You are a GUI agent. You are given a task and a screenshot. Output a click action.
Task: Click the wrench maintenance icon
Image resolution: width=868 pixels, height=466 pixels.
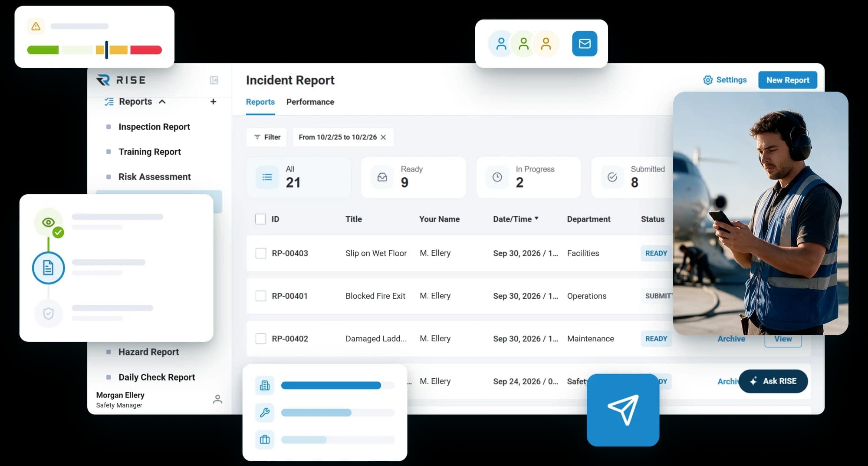pyautogui.click(x=265, y=413)
